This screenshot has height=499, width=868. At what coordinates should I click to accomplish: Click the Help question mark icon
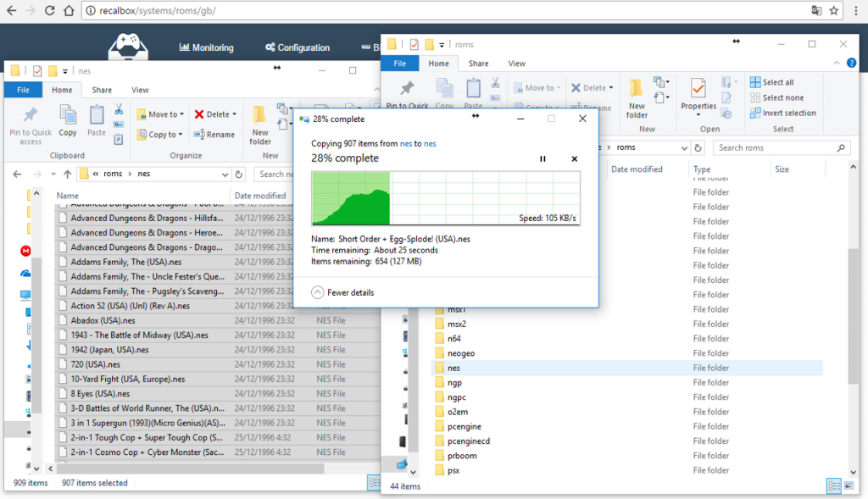tap(853, 64)
